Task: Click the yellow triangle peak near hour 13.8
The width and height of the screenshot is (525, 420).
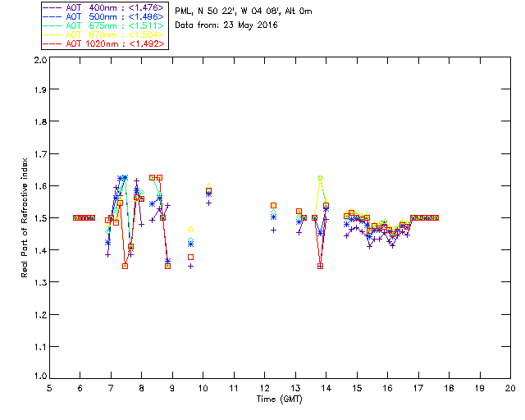Action: pyautogui.click(x=321, y=177)
